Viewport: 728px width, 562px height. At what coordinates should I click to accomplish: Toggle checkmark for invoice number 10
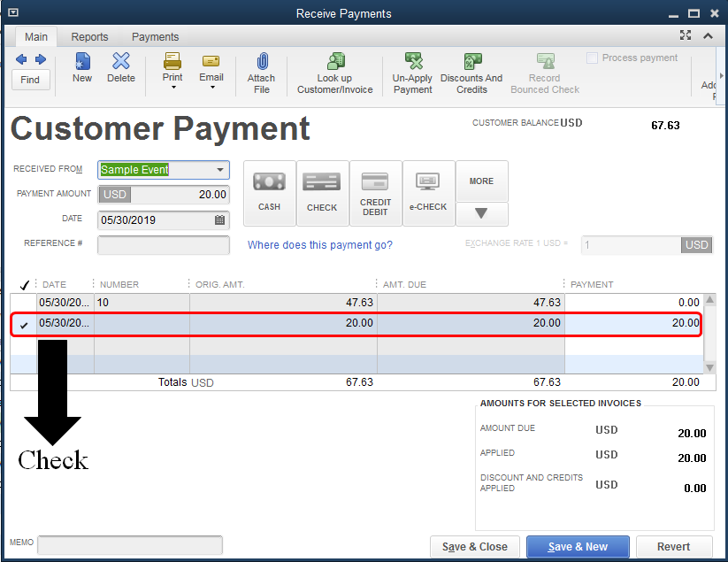24,303
